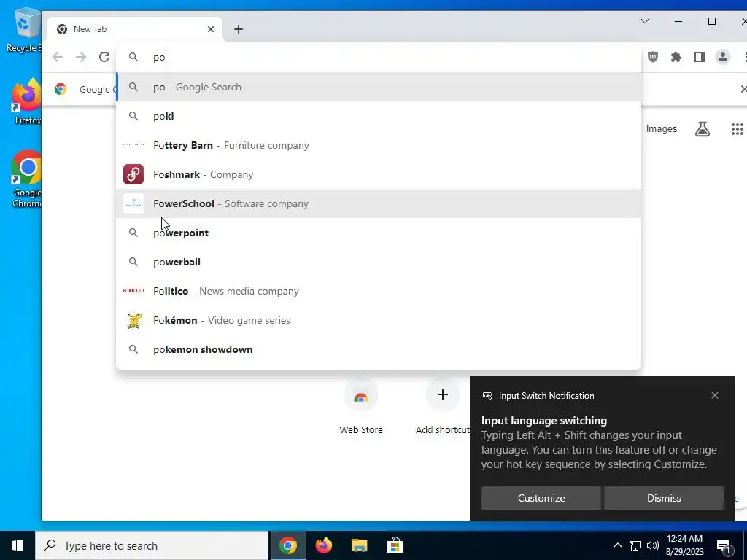Select the New Tab tab

(135, 29)
